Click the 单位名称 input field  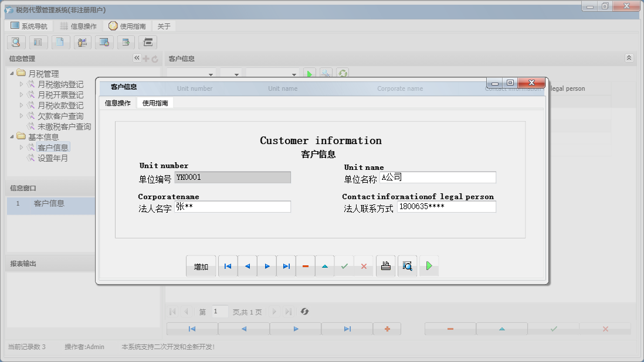438,177
